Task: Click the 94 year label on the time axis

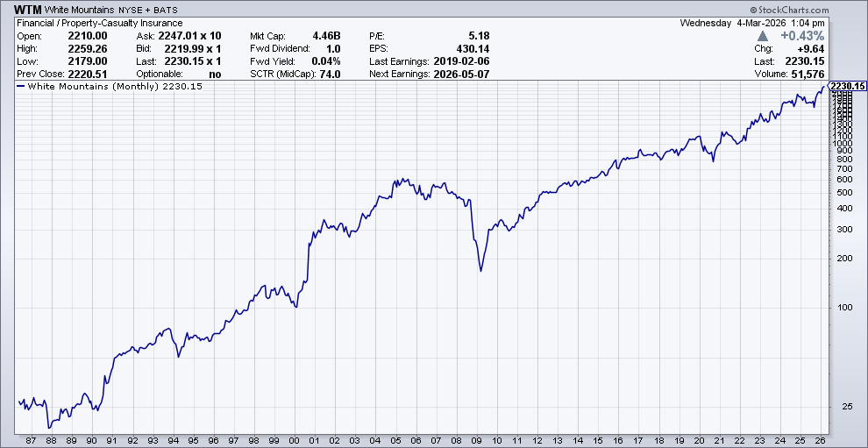Action: 174,441
